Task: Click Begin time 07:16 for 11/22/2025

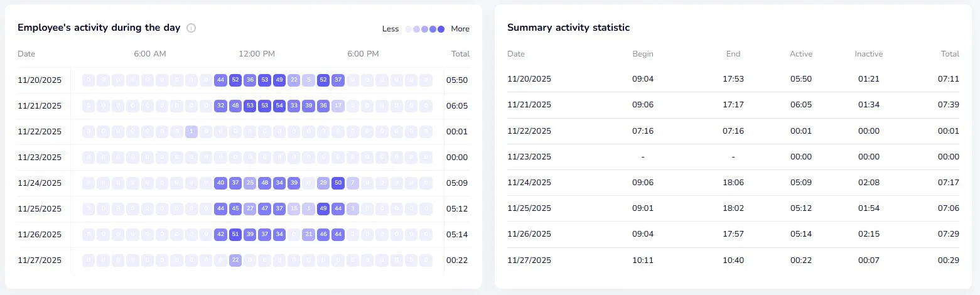Action: click(x=643, y=131)
